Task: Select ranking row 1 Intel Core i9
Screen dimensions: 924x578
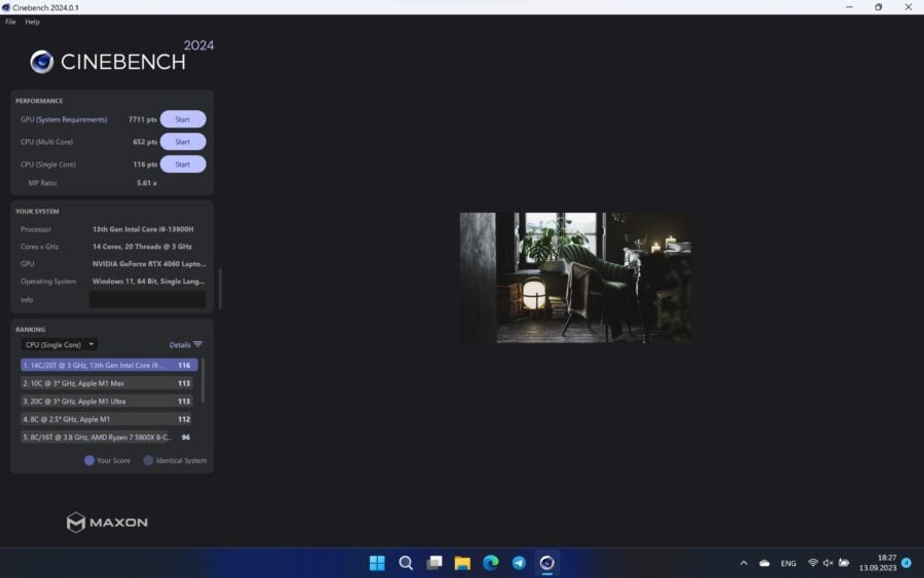Action: coord(109,365)
